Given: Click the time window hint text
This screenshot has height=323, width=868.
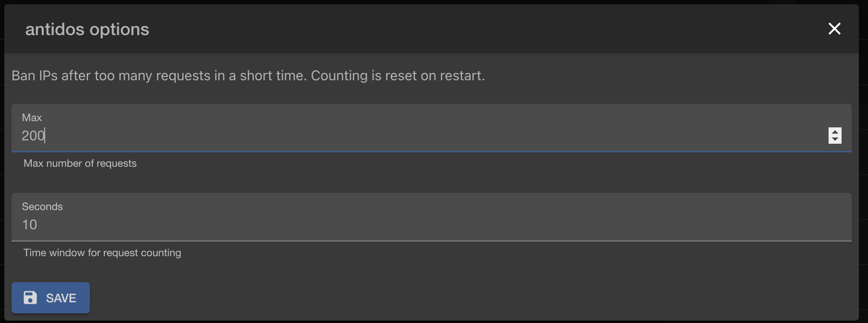Looking at the screenshot, I should click(102, 252).
